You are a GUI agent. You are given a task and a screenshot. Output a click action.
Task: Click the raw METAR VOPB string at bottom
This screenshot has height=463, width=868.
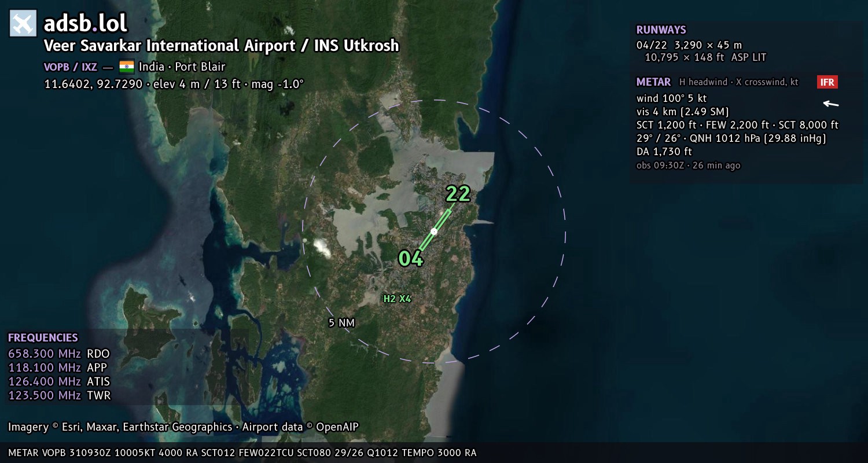[242, 453]
